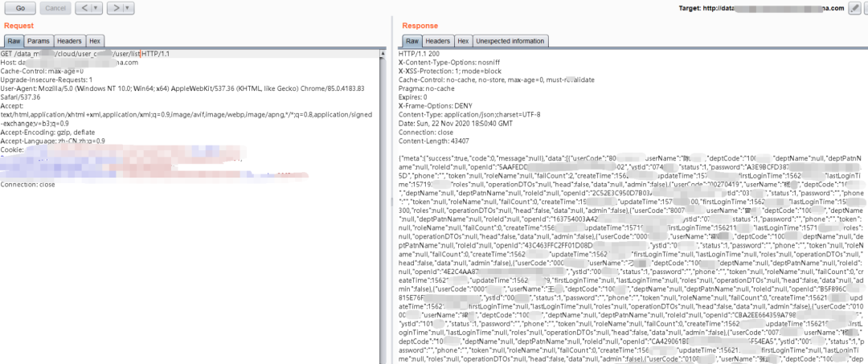Click the 'Expires: 0' response line
Image resolution: width=868 pixels, height=364 pixels.
click(413, 96)
